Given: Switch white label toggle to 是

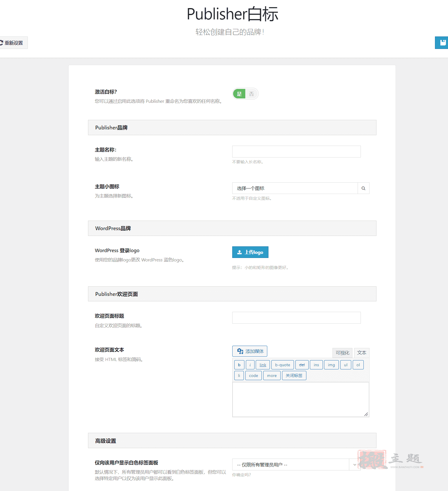Looking at the screenshot, I should pyautogui.click(x=239, y=94).
